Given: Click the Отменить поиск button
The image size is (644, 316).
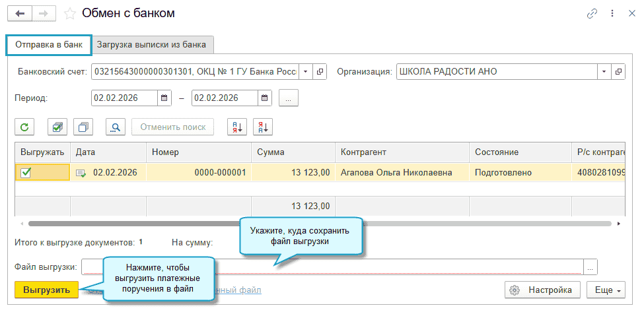Looking at the screenshot, I should click(x=173, y=127).
